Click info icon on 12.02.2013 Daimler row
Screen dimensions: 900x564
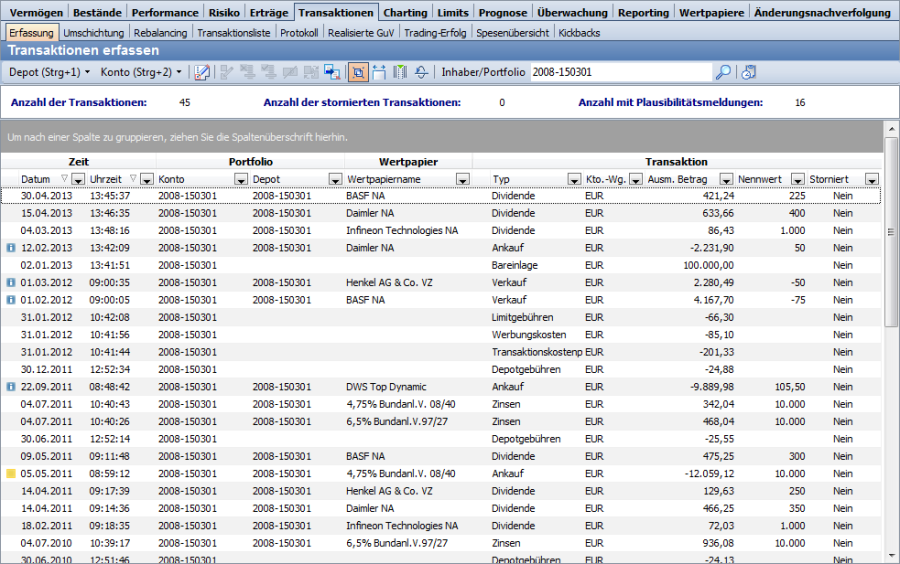click(x=11, y=248)
